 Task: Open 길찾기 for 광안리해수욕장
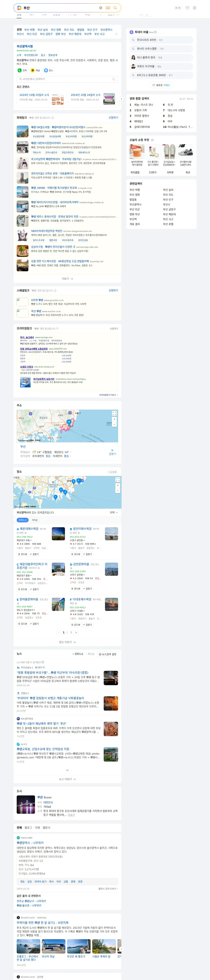pyautogui.click(x=87, y=554)
